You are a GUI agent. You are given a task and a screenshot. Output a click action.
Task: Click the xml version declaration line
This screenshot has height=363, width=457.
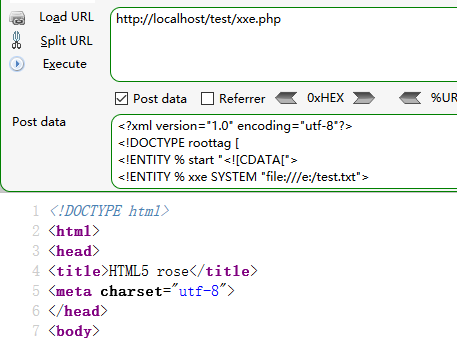[x=235, y=126]
